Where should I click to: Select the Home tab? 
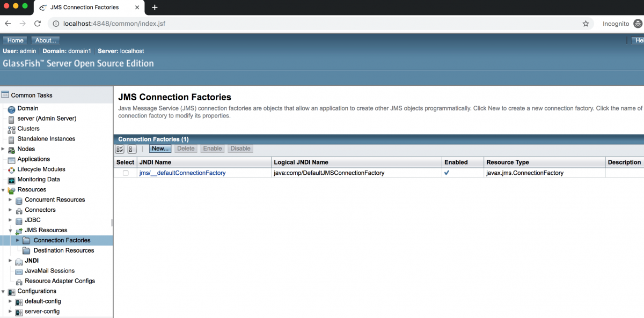pos(14,40)
